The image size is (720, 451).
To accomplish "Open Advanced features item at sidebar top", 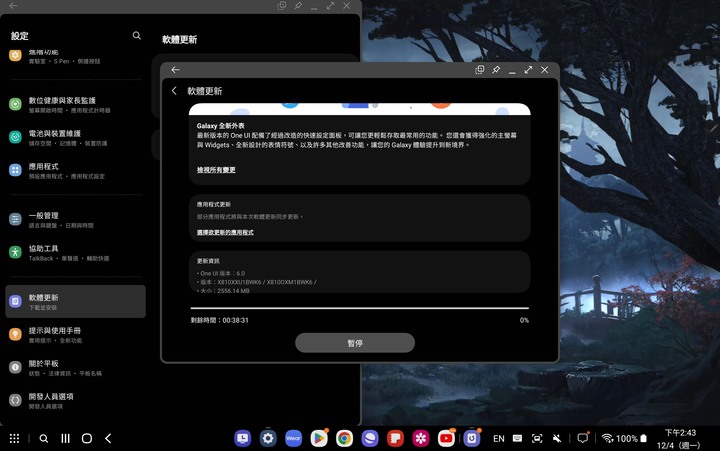I will click(x=75, y=56).
